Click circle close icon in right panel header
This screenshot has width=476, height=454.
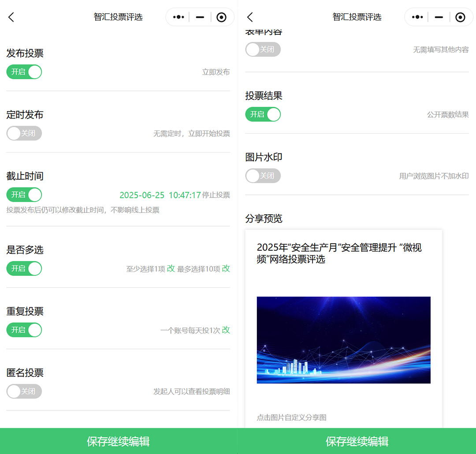point(460,17)
